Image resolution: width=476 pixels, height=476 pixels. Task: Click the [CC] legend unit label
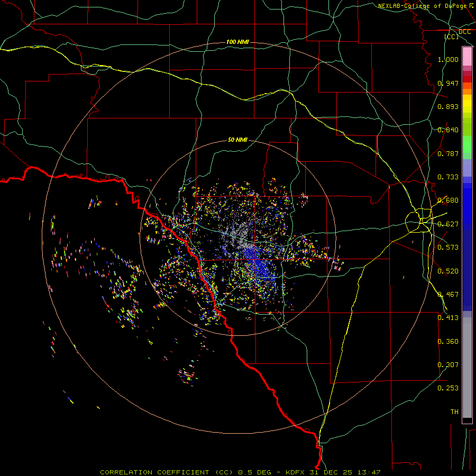[x=452, y=36]
